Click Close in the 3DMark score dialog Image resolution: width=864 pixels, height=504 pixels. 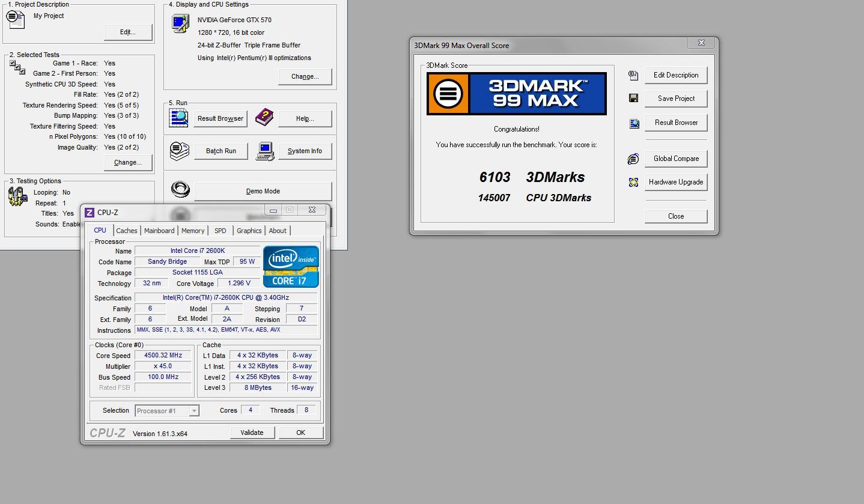point(676,216)
